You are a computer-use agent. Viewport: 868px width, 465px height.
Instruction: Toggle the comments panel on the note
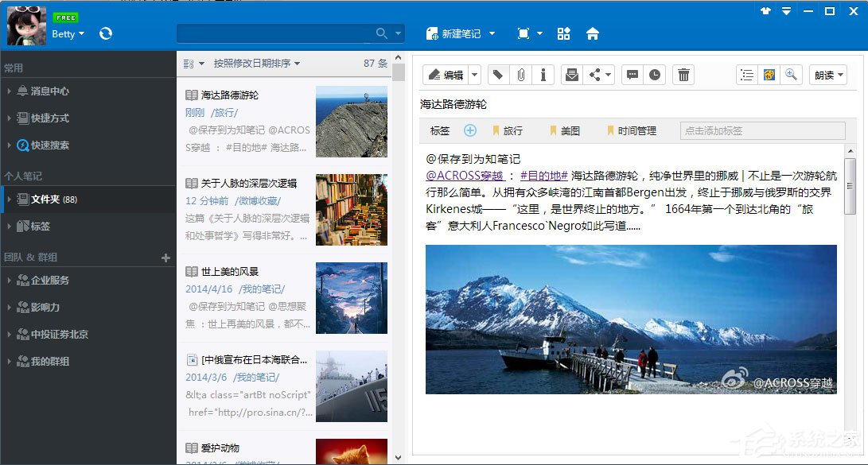click(632, 74)
